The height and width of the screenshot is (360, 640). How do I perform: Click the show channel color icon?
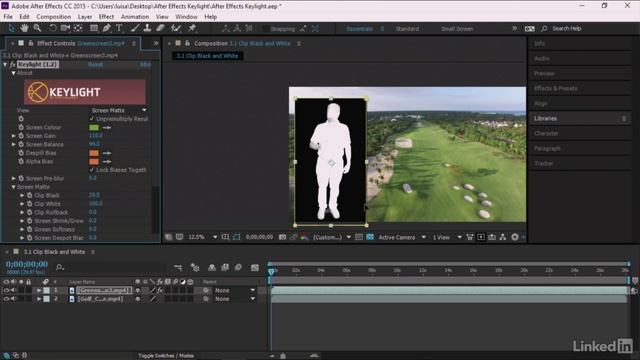click(304, 237)
